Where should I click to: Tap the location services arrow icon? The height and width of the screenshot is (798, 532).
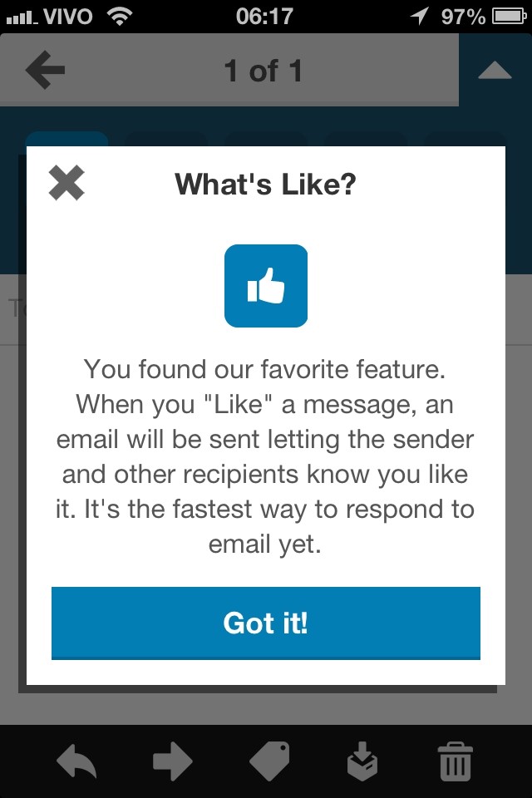420,17
